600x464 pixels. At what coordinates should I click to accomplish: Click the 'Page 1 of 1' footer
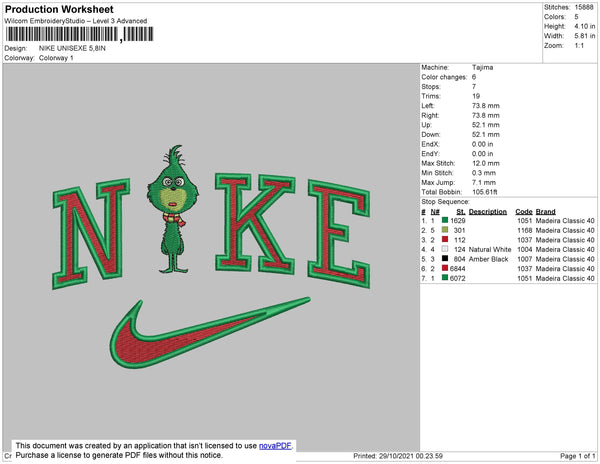(577, 456)
